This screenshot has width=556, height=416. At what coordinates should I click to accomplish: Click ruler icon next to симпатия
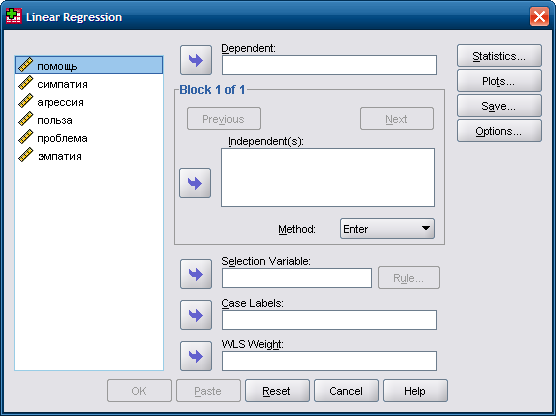(26, 83)
